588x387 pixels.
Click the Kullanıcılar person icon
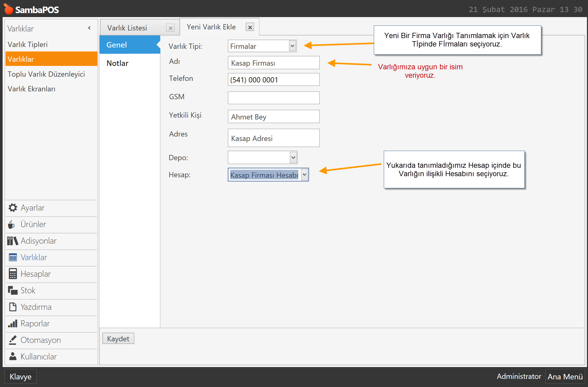click(13, 356)
